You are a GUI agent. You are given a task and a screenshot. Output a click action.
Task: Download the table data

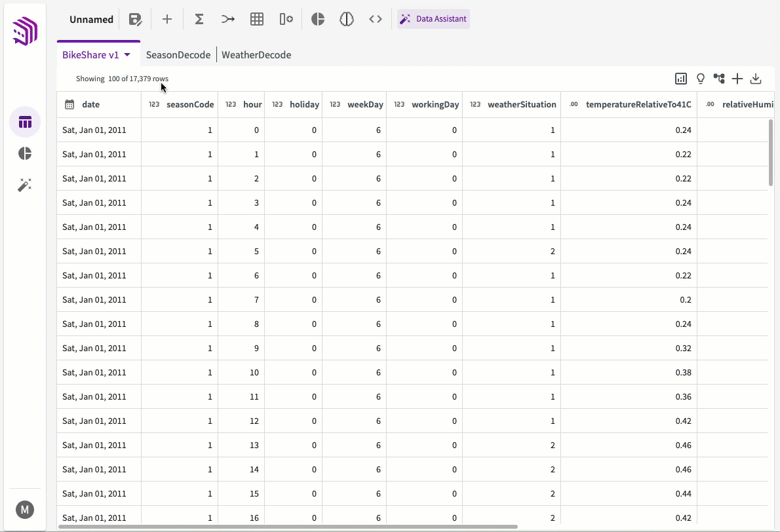point(756,79)
